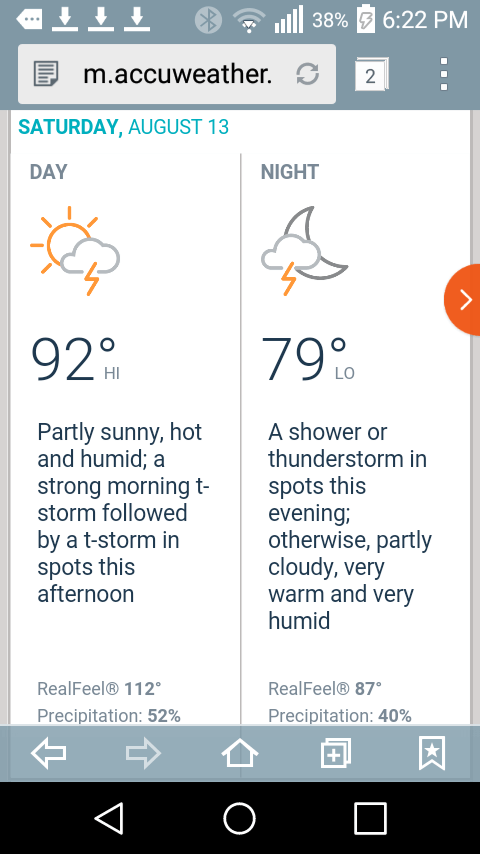Tap Android home circle button
This screenshot has width=480, height=854.
(240, 819)
